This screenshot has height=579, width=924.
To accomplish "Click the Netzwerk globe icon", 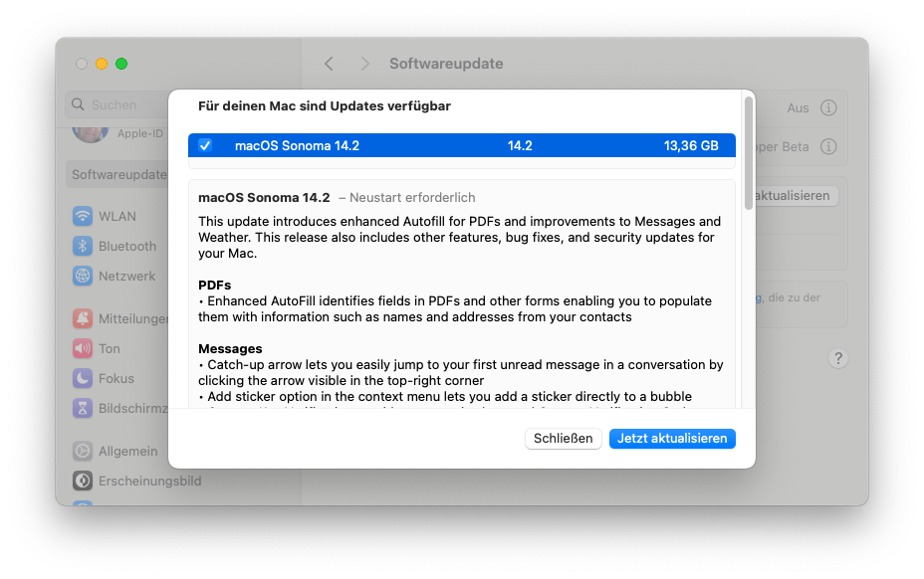I will pyautogui.click(x=83, y=276).
